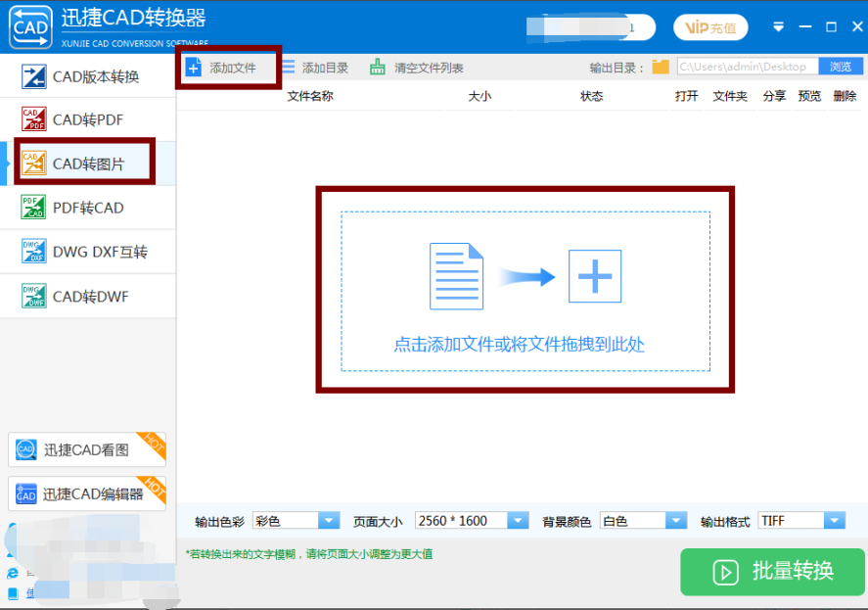The width and height of the screenshot is (868, 610).
Task: Click the 添加目录 list icon
Action: 289,67
